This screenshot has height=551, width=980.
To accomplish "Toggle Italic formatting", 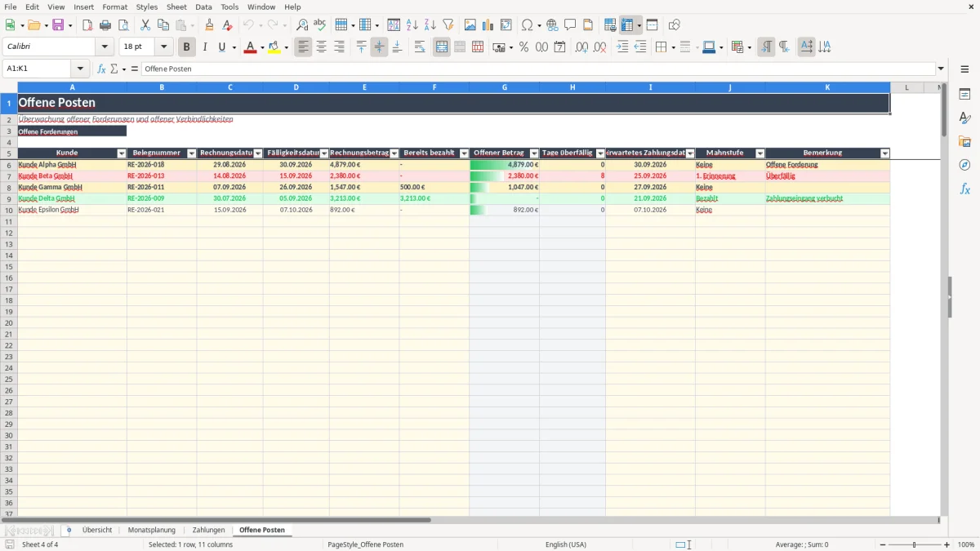I will 205,47.
